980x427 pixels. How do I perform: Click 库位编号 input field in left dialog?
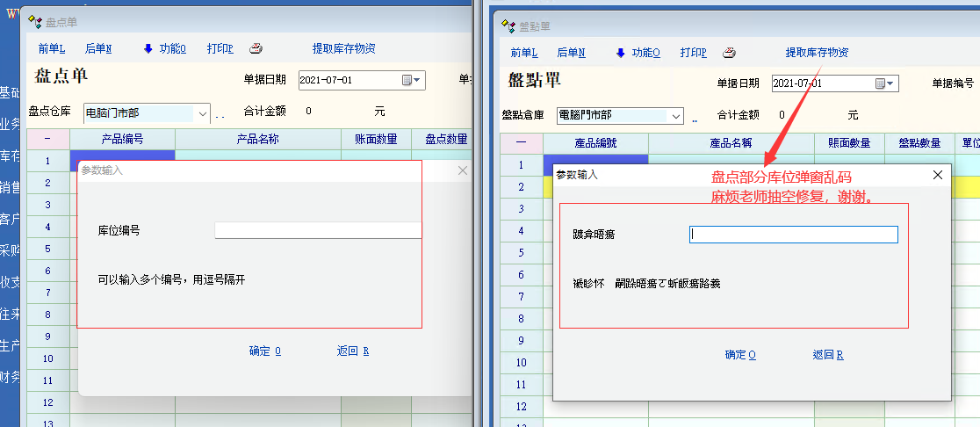click(318, 230)
